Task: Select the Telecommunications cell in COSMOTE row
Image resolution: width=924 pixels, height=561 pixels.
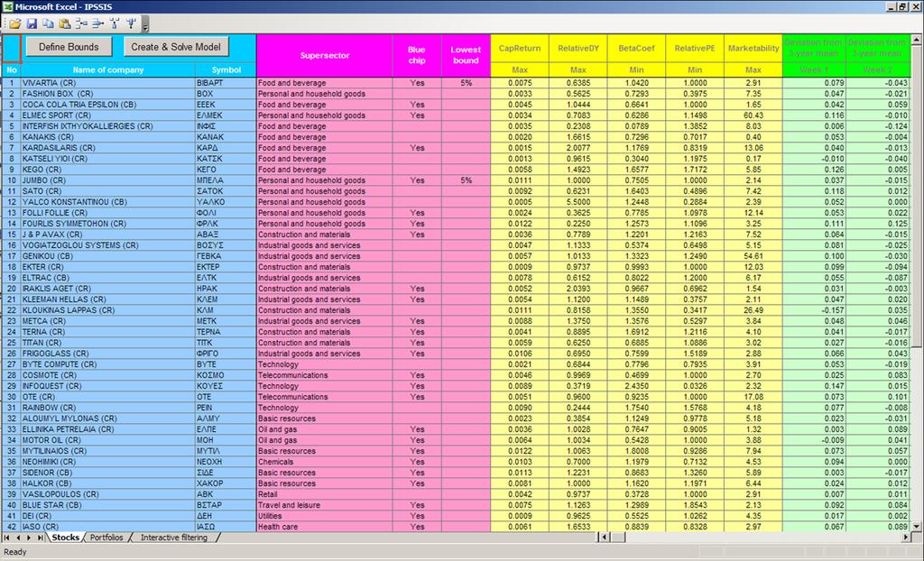Action: 325,375
